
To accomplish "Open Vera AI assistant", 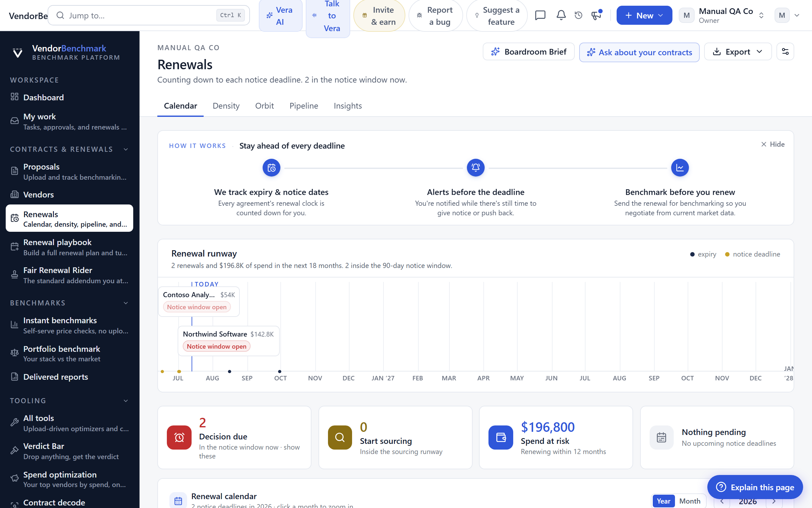I will click(280, 16).
